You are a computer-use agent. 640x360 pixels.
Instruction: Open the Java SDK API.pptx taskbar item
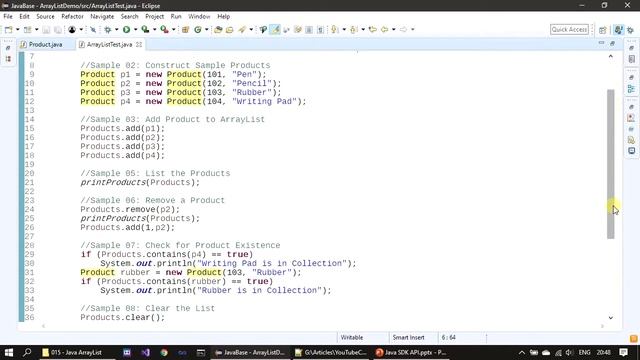coord(412,352)
